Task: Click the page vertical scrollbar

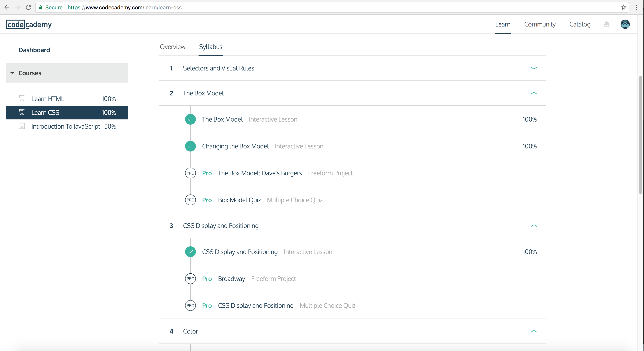Action: (x=640, y=135)
